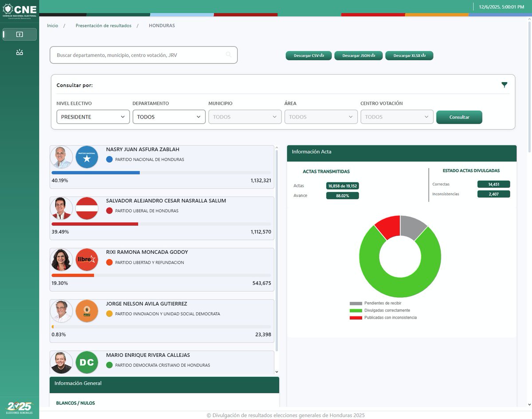532x419 pixels.
Task: Click the Libre party logo
Action: point(87,260)
